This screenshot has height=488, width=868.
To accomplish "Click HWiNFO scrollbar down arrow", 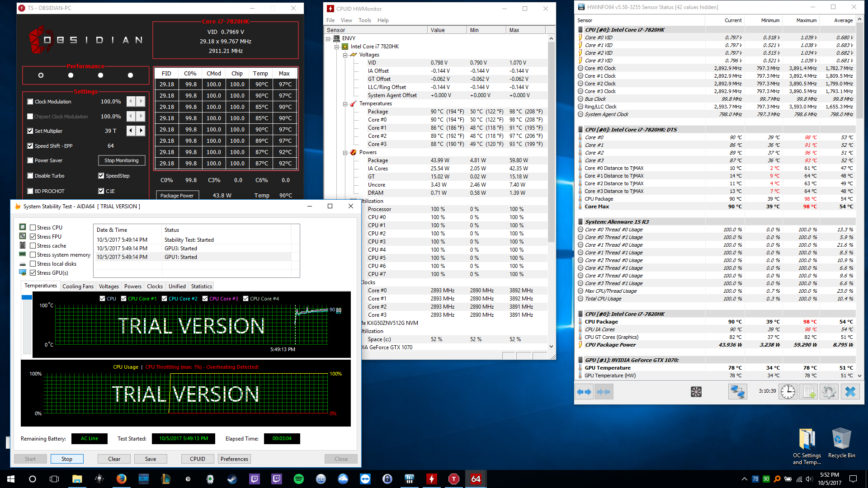I will (859, 376).
